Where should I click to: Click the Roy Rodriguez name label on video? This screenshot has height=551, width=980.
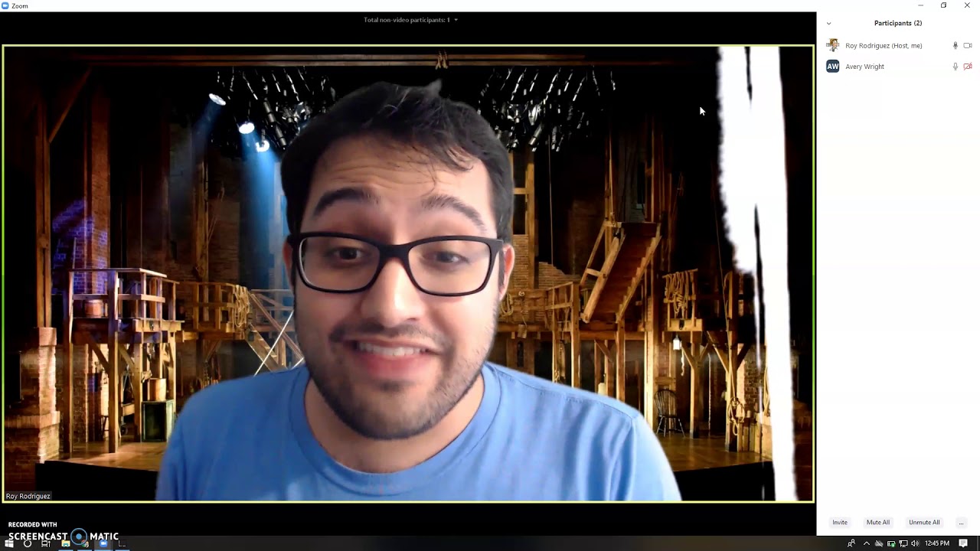(28, 496)
